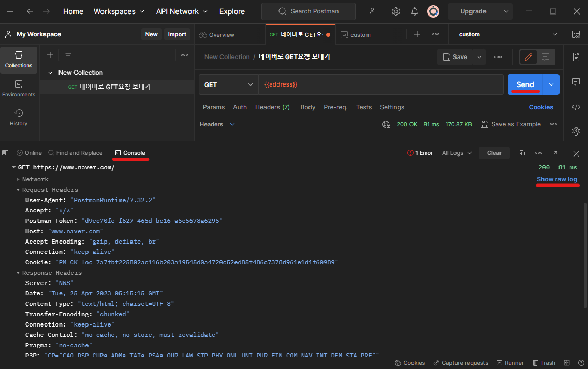Open the Headers (7) tab
This screenshot has width=588, height=369.
273,107
